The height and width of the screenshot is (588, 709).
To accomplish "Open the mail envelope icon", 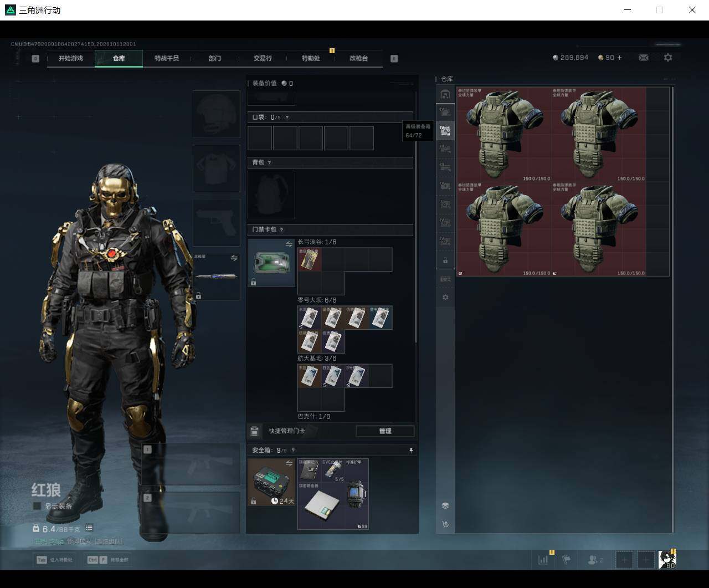I will coord(643,58).
